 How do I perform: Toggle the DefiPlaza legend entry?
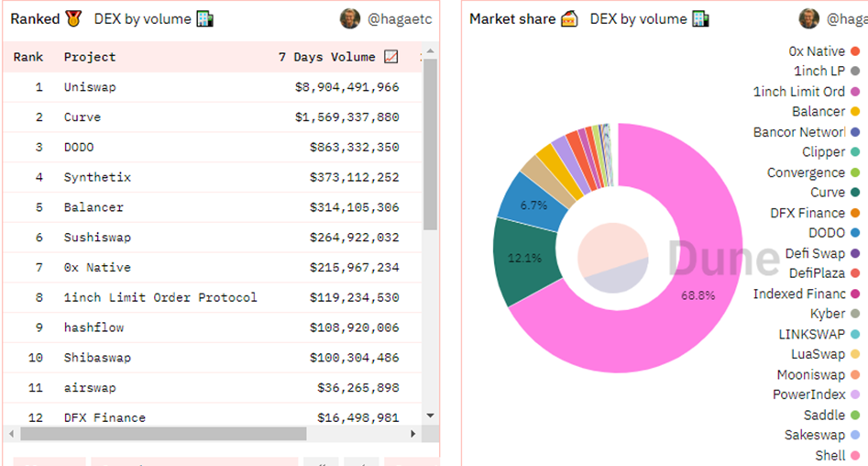(x=824, y=273)
